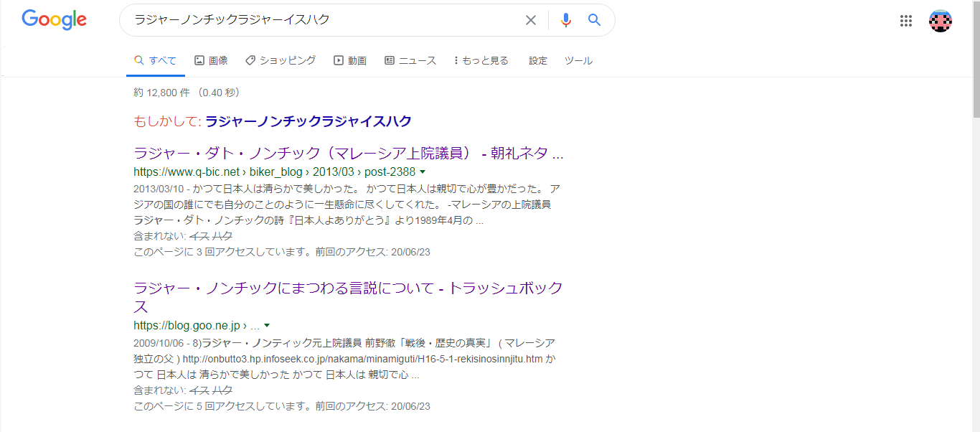Click inside the search query field
980x432 pixels.
[x=323, y=20]
